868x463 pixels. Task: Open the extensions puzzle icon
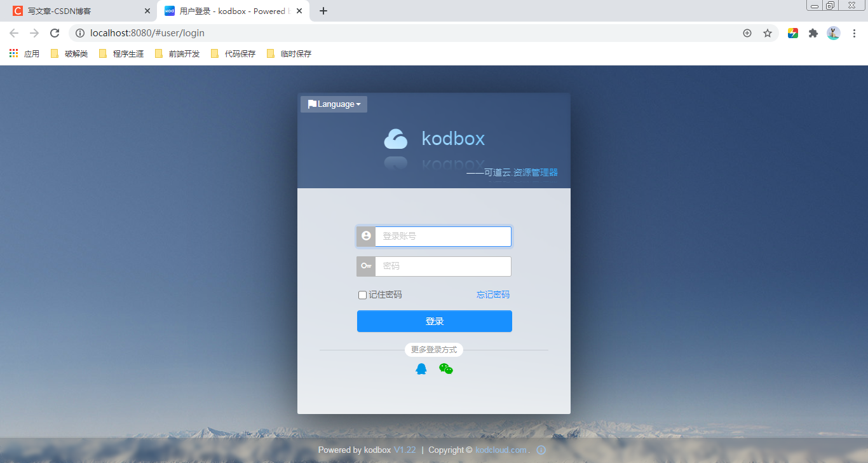click(x=813, y=33)
